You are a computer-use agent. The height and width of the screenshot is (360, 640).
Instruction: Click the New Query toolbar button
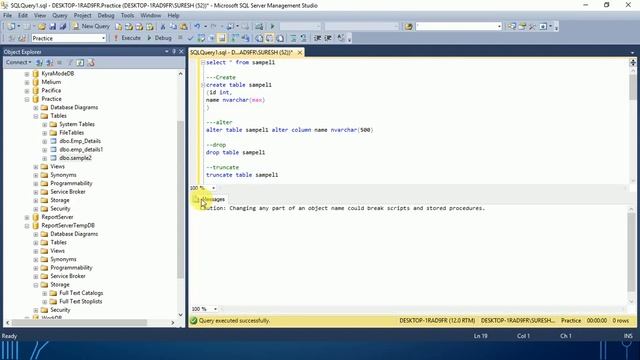[91, 26]
